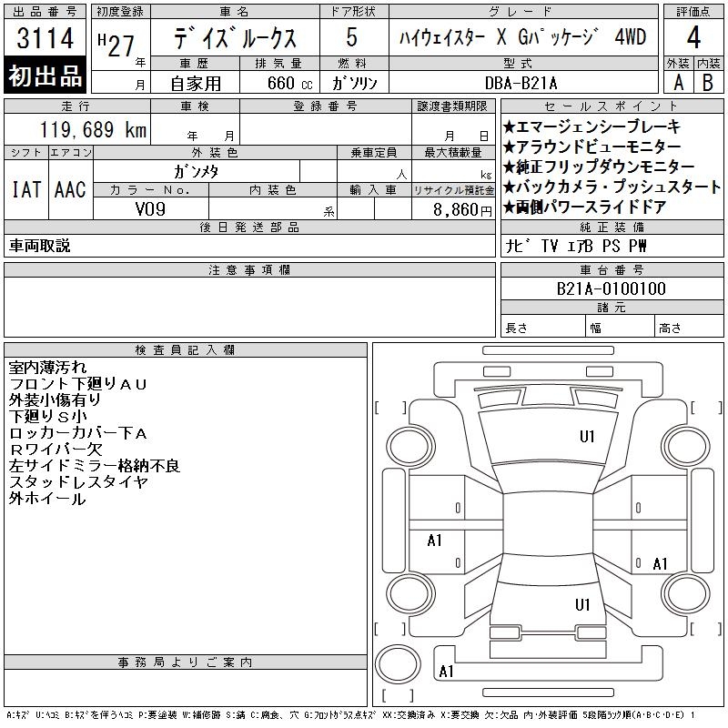Screen dimensions: 728x728
Task: Click the A1 mark on the left door
Action: coord(435,541)
